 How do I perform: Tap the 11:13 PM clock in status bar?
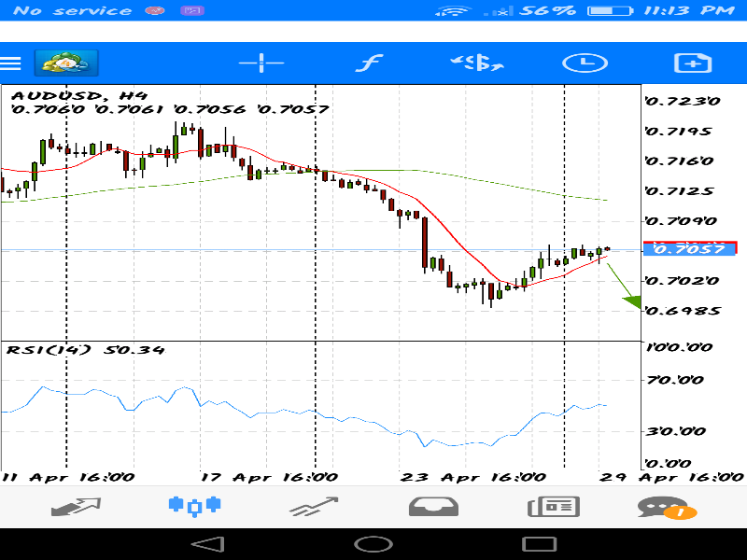689,10
